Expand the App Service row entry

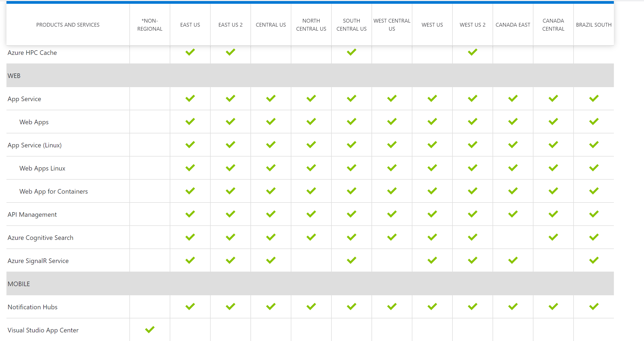[24, 99]
